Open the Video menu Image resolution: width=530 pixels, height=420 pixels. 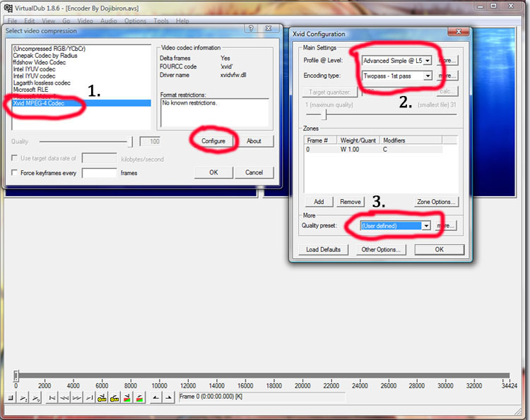coord(85,21)
